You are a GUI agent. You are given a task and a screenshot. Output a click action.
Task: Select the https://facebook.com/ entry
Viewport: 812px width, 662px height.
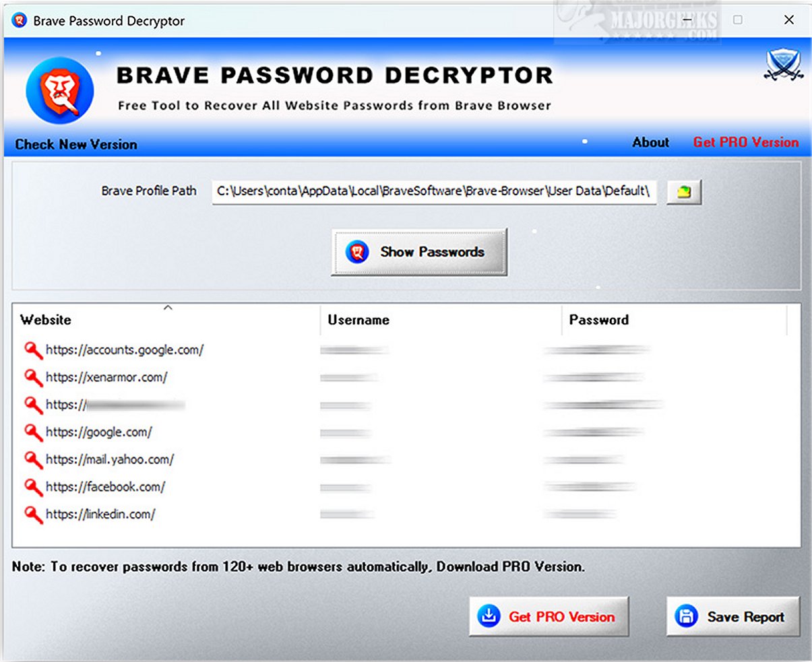105,487
